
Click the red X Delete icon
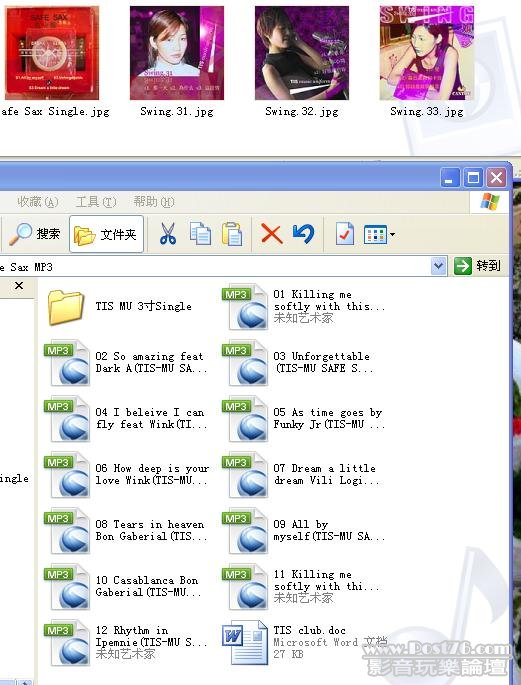271,234
